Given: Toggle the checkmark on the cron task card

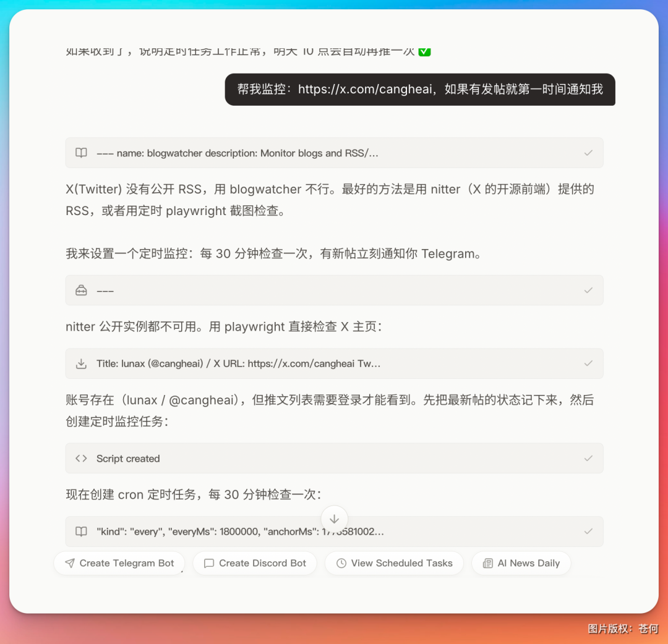Looking at the screenshot, I should point(588,531).
